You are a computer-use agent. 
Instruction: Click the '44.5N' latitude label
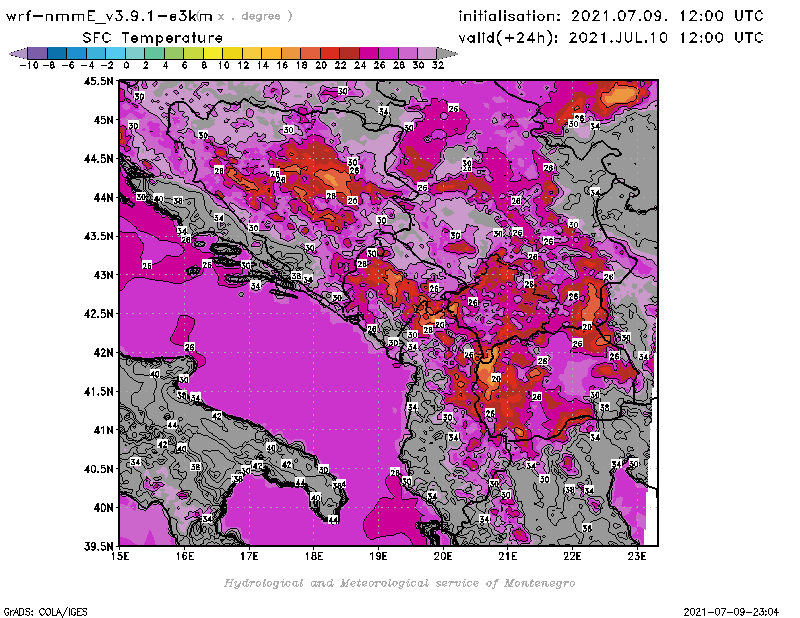[98, 159]
